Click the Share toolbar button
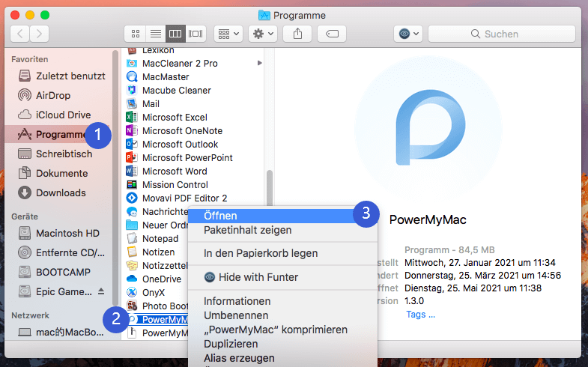Screen dimensions: 588x367 pyautogui.click(x=297, y=34)
